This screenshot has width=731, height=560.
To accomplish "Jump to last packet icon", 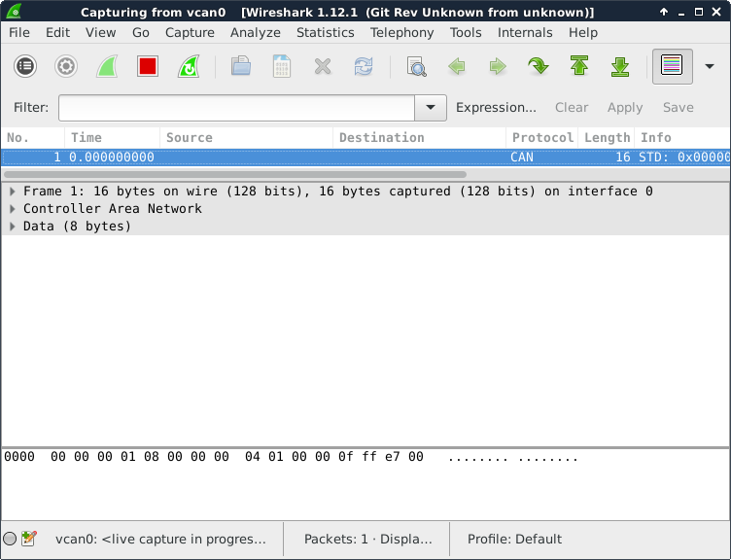I will point(620,66).
